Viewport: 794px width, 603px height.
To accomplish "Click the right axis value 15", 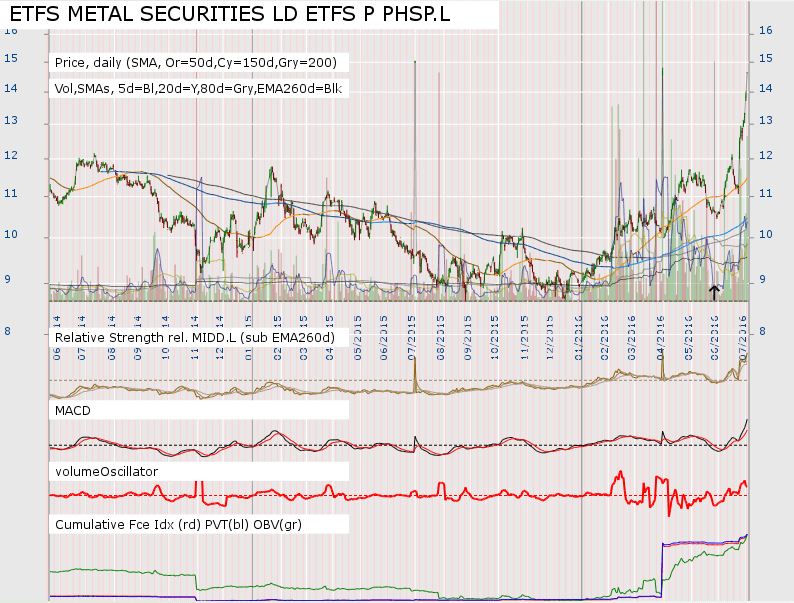I will [x=766, y=58].
